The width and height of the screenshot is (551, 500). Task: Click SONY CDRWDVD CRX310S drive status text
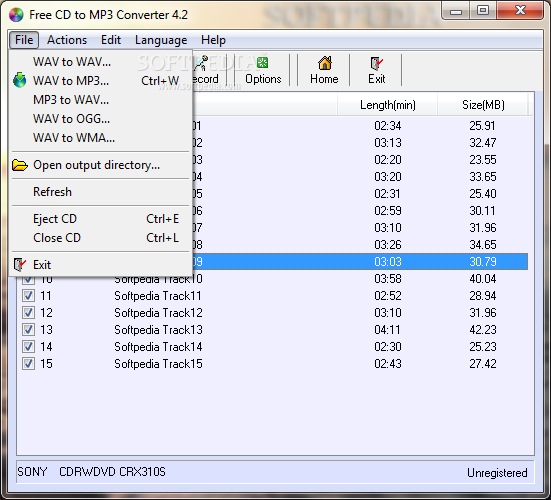[91, 472]
